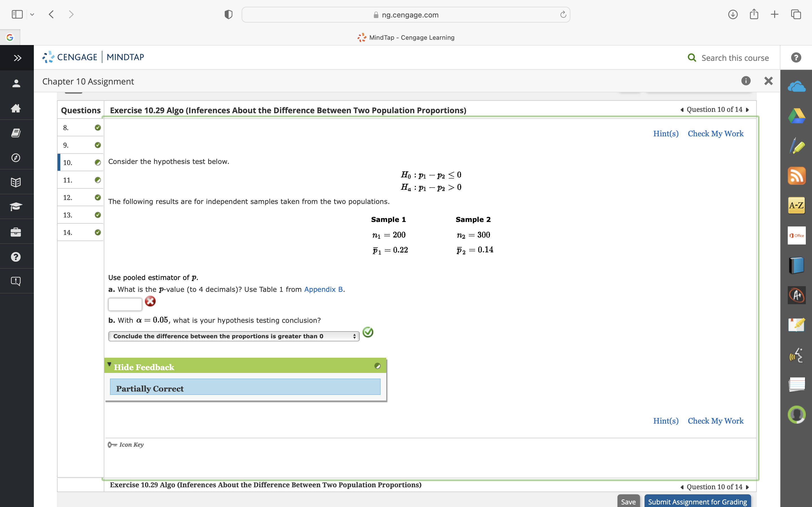Open the A-Z glossary icon
Image resolution: width=812 pixels, height=507 pixels.
(796, 205)
